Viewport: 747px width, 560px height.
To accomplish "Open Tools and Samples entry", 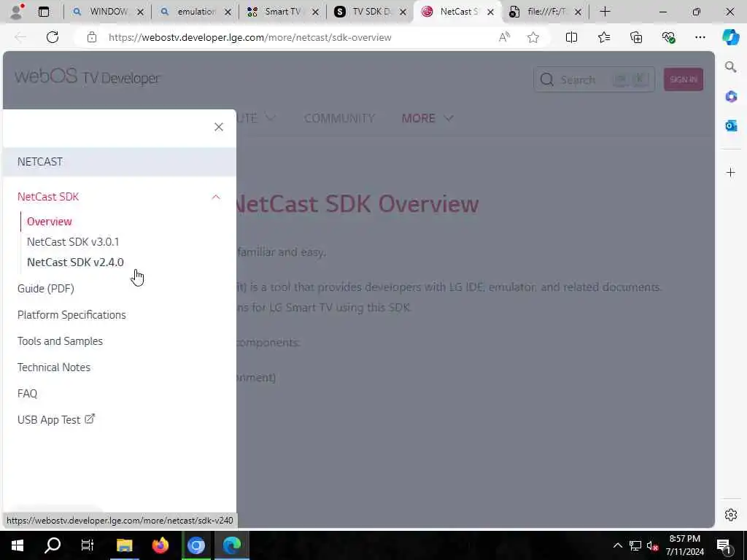I will (x=60, y=341).
